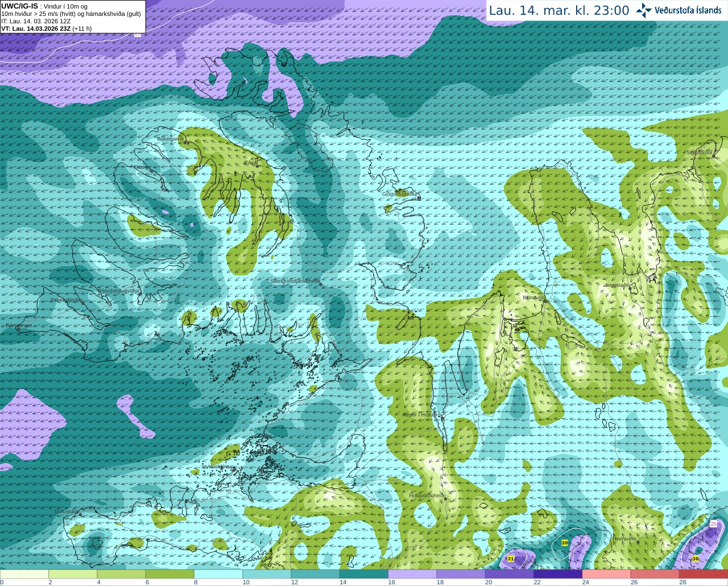728x586 pixels.
Task: Select the pink 24–26 legend swatch
Action: click(x=607, y=574)
